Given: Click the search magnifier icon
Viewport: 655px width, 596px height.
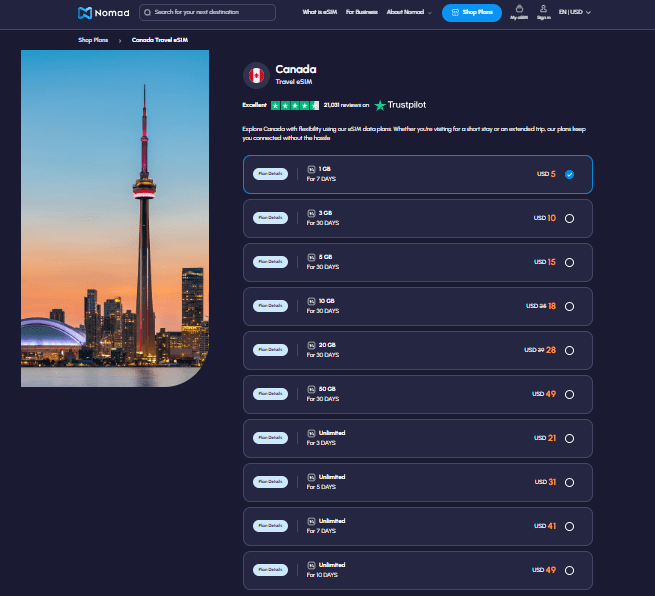Looking at the screenshot, I should 147,13.
